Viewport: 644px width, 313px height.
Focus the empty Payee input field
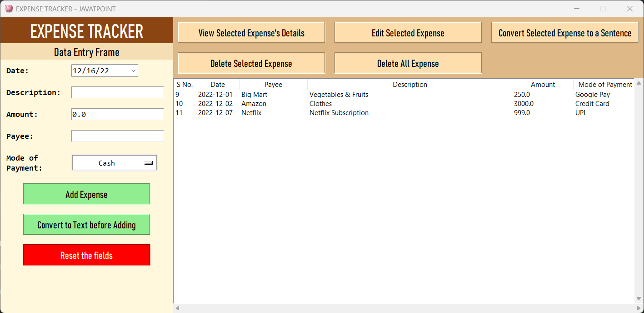pyautogui.click(x=117, y=136)
